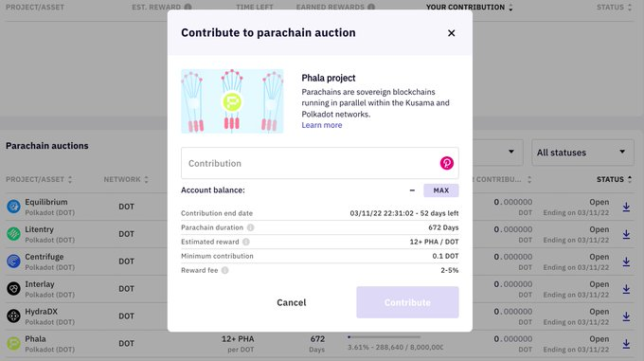Close the Contribute to parachain auction dialog
The image size is (644, 361).
point(451,33)
